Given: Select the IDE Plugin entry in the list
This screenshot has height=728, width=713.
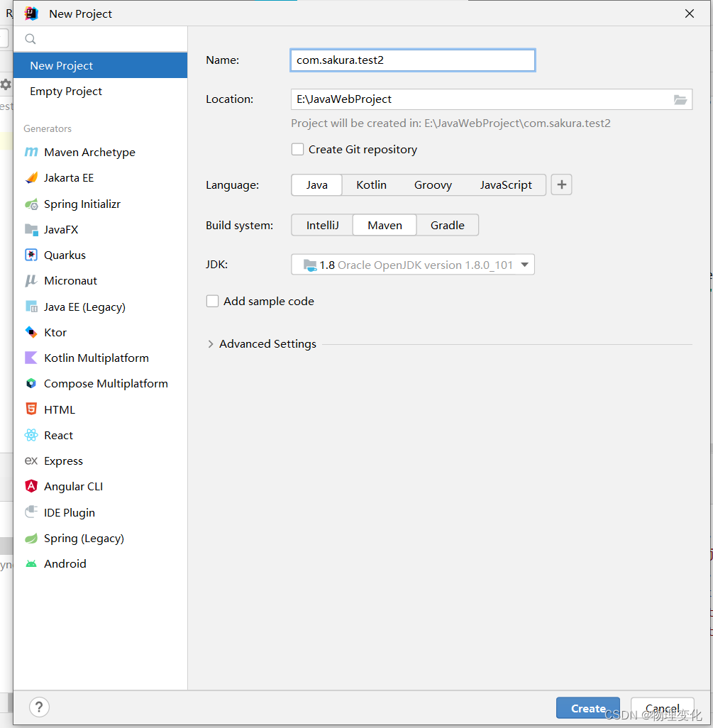Looking at the screenshot, I should (x=100, y=512).
